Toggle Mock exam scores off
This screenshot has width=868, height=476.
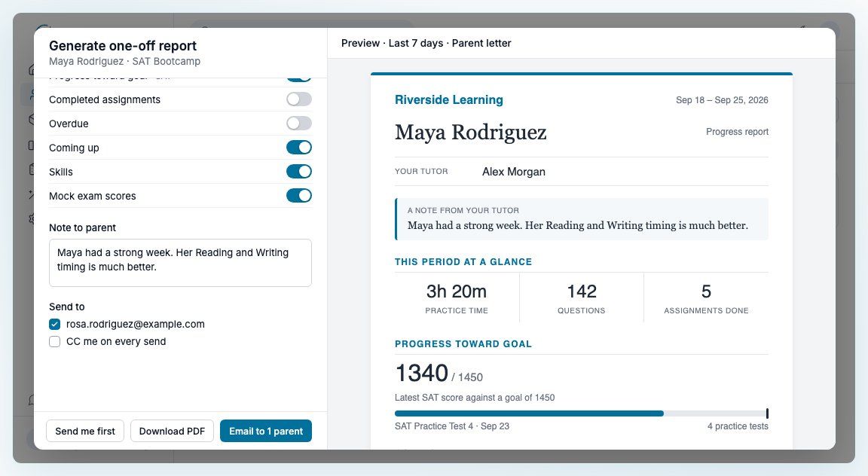(299, 195)
